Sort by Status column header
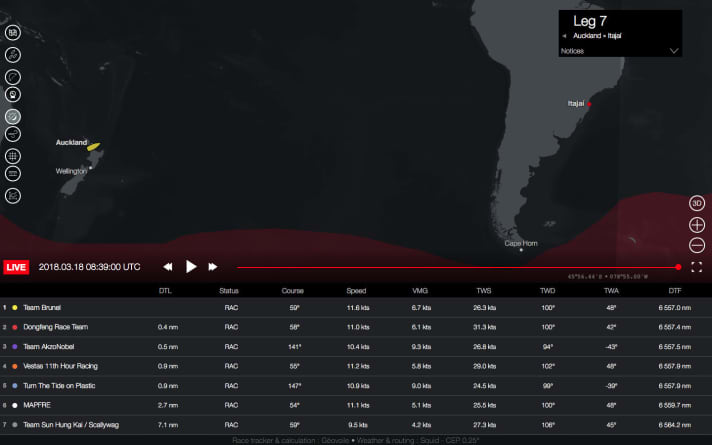 [229, 291]
